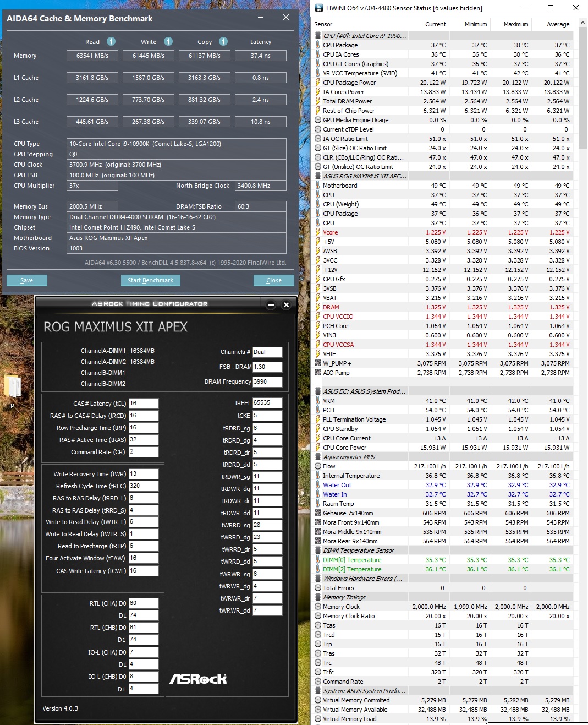The width and height of the screenshot is (588, 725).
Task: Click the HWiNFO64 app icon in its title bar
Action: click(x=318, y=8)
